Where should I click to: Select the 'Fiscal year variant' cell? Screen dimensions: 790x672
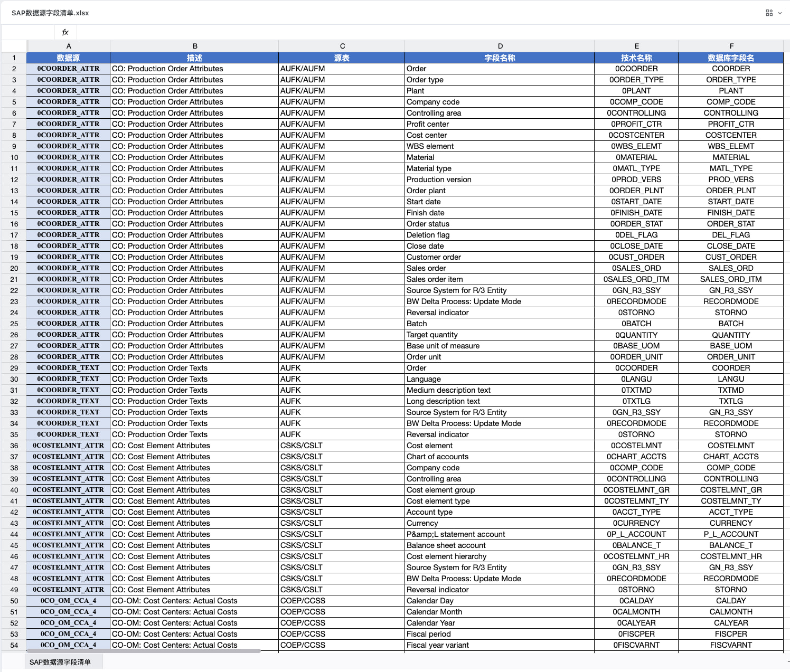click(x=500, y=645)
